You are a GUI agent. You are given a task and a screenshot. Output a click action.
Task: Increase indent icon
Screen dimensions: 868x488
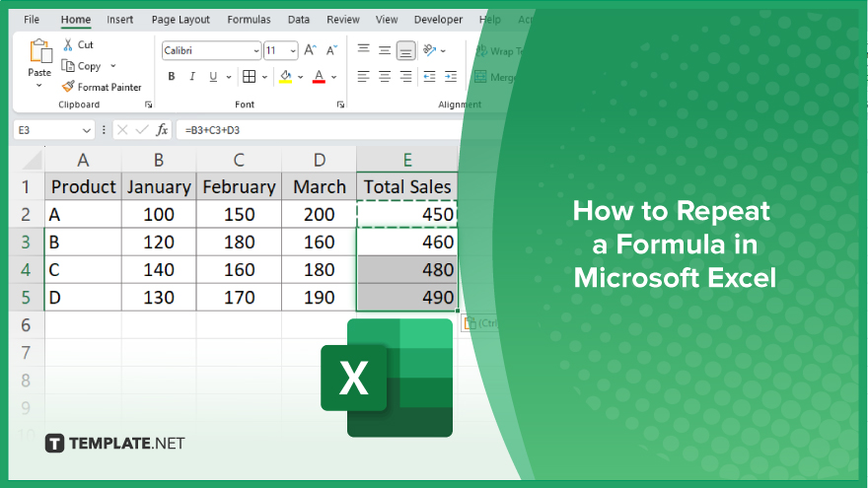pos(451,76)
